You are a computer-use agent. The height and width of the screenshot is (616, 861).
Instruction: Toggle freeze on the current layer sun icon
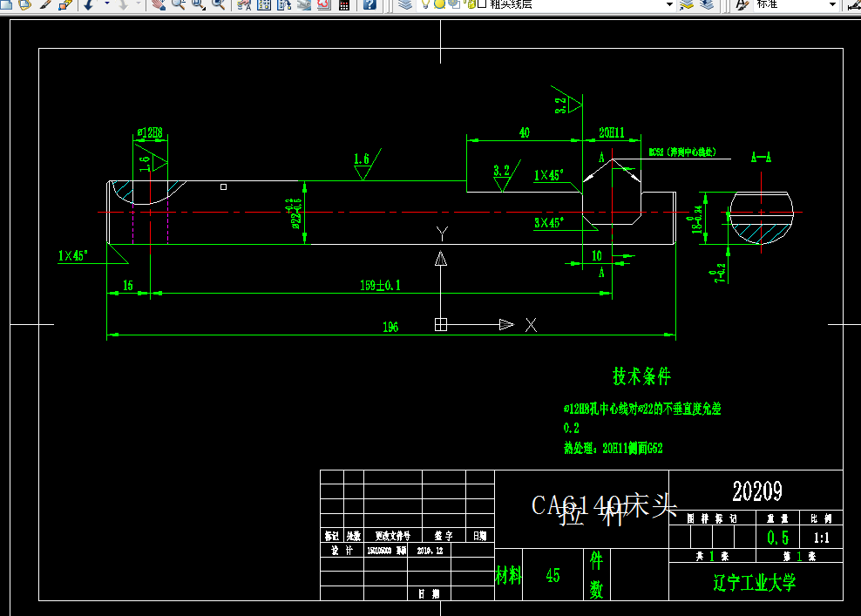[438, 6]
